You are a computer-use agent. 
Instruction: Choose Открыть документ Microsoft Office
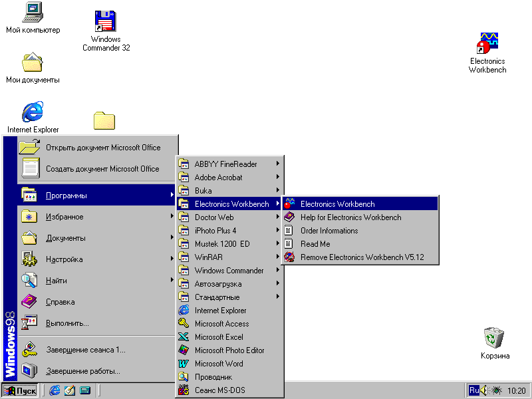(x=96, y=147)
